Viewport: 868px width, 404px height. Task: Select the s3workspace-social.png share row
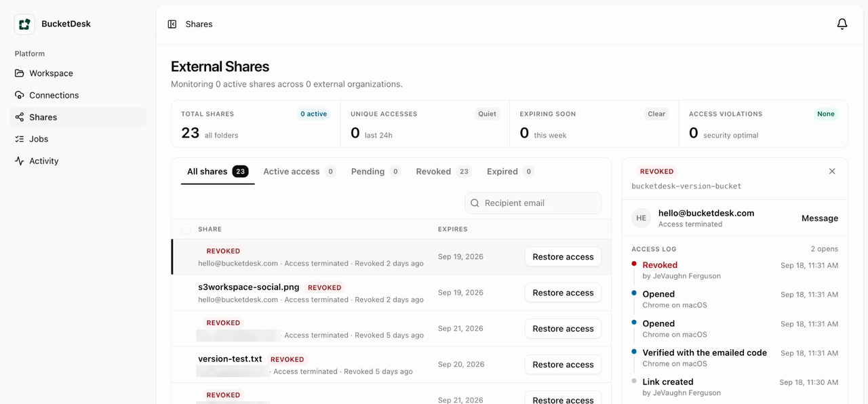[391, 293]
